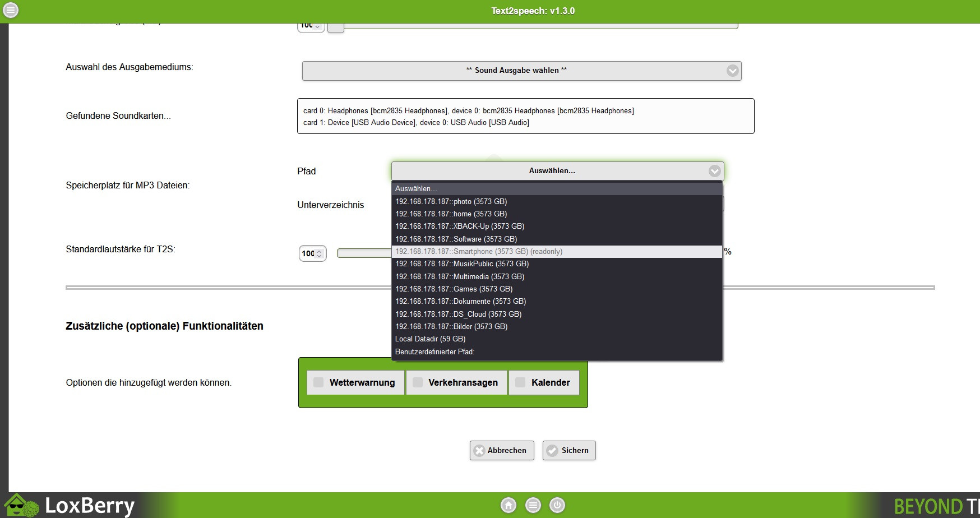Select the readonly Smartphone share
This screenshot has height=518, width=980.
click(557, 252)
